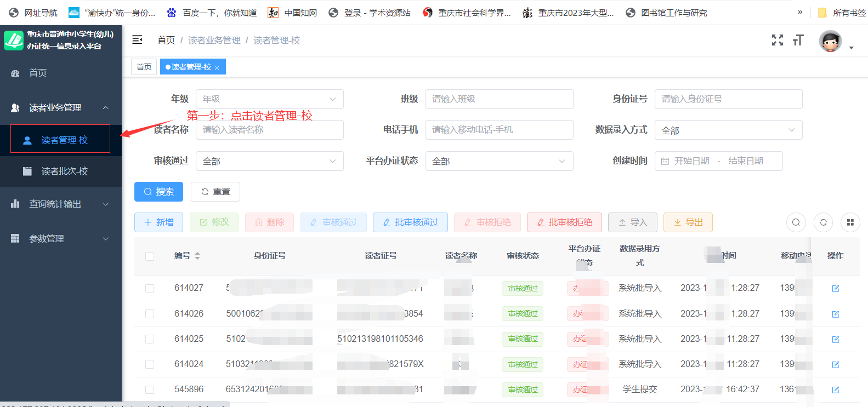Open the 创建时间 date range picker
Screen dimensions: 868x407
pyautogui.click(x=719, y=161)
